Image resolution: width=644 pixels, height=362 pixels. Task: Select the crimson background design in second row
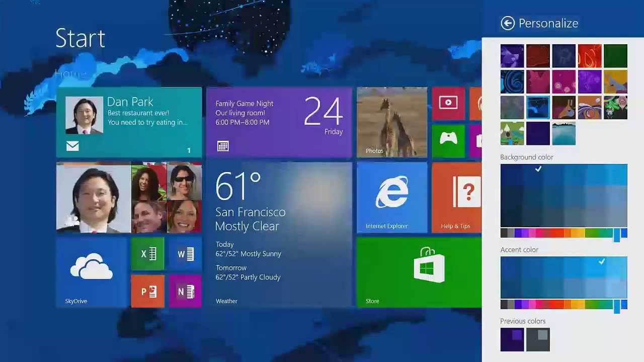click(538, 81)
